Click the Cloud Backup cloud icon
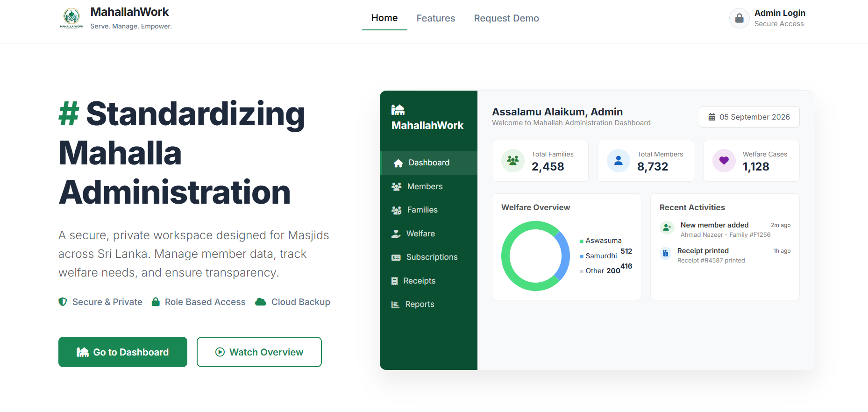The width and height of the screenshot is (868, 412). (261, 302)
